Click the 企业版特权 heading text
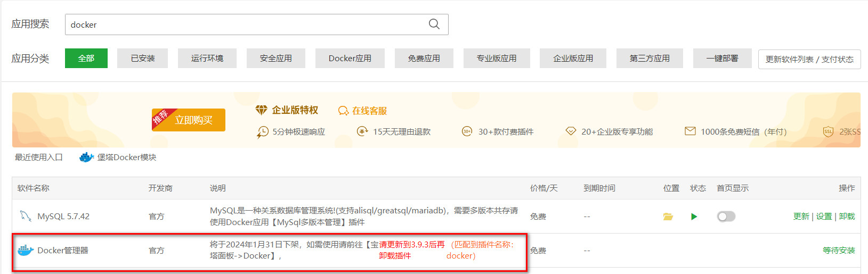This screenshot has height=274, width=868. 295,110
